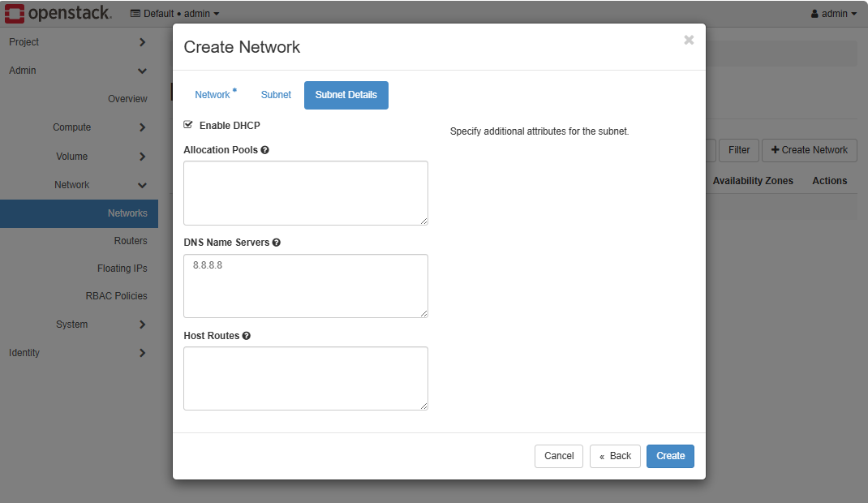The height and width of the screenshot is (503, 868).
Task: Click the OpenStack logo icon
Action: click(x=15, y=13)
